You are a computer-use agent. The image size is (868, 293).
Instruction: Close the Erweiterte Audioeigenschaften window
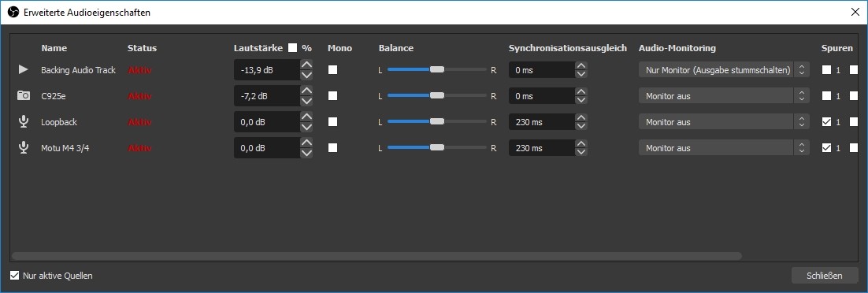click(x=855, y=12)
